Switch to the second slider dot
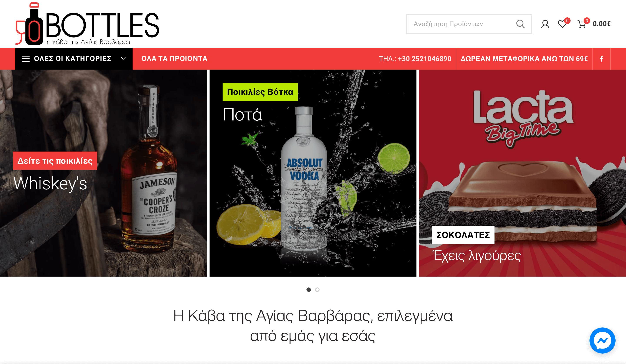 click(x=317, y=289)
